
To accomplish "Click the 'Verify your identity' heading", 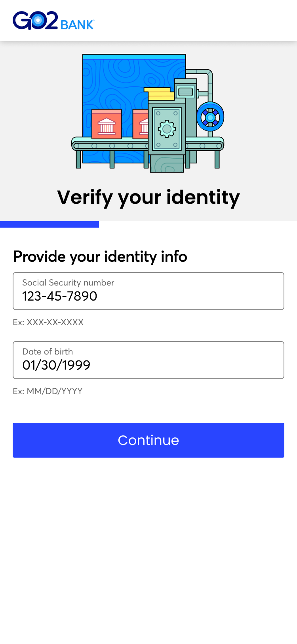I will click(x=148, y=197).
